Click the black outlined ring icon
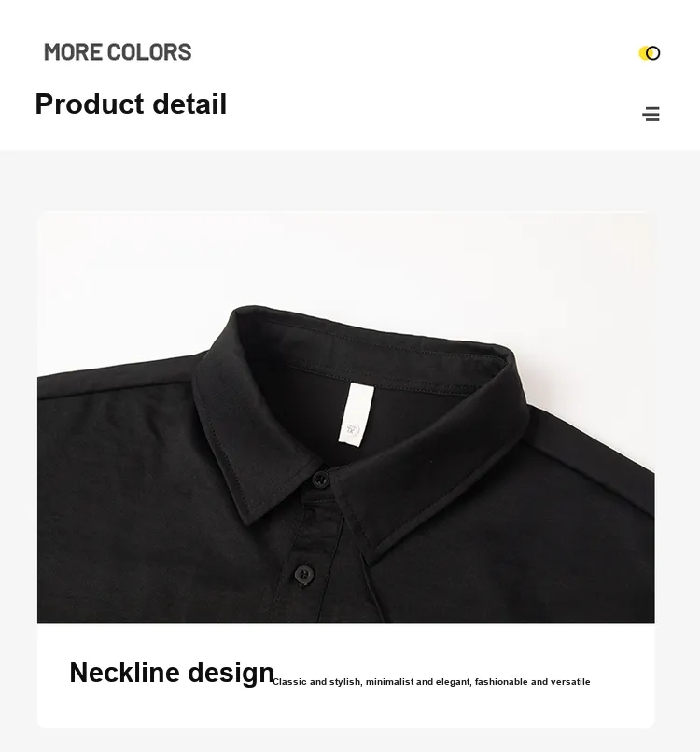Image resolution: width=700 pixels, height=752 pixels. tap(653, 53)
